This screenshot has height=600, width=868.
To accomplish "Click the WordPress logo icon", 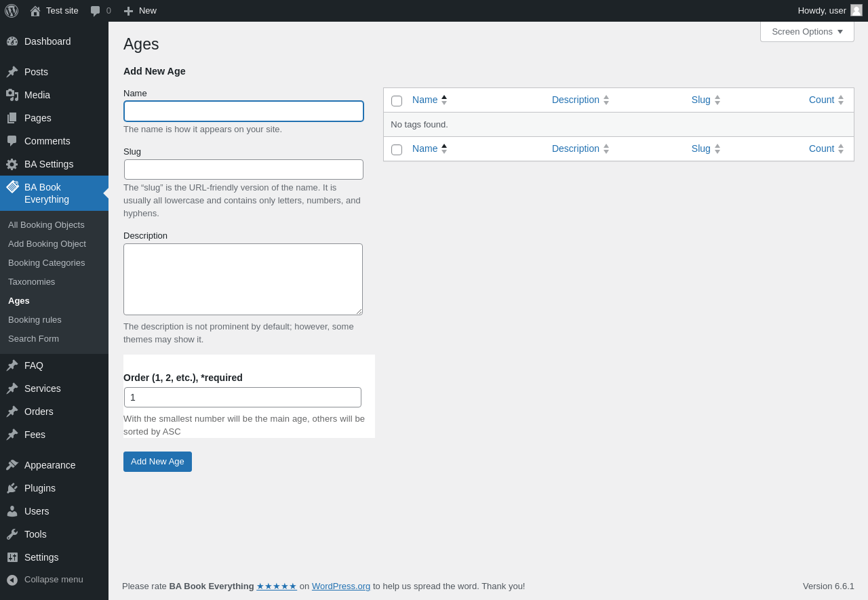I will [12, 11].
